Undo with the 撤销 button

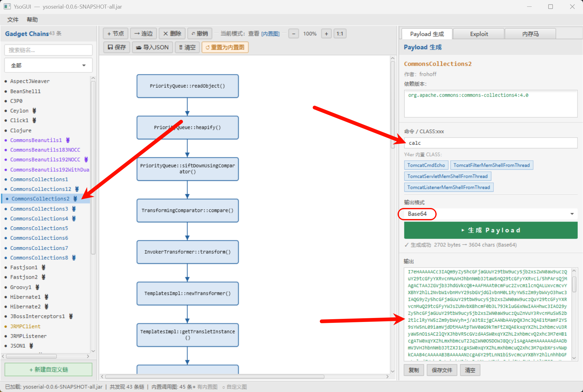point(200,33)
